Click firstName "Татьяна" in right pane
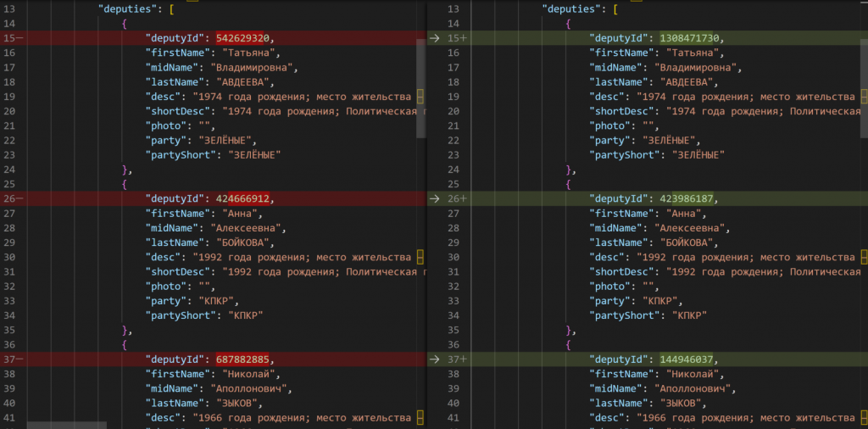Screen dimensions: 868x429 693,53
